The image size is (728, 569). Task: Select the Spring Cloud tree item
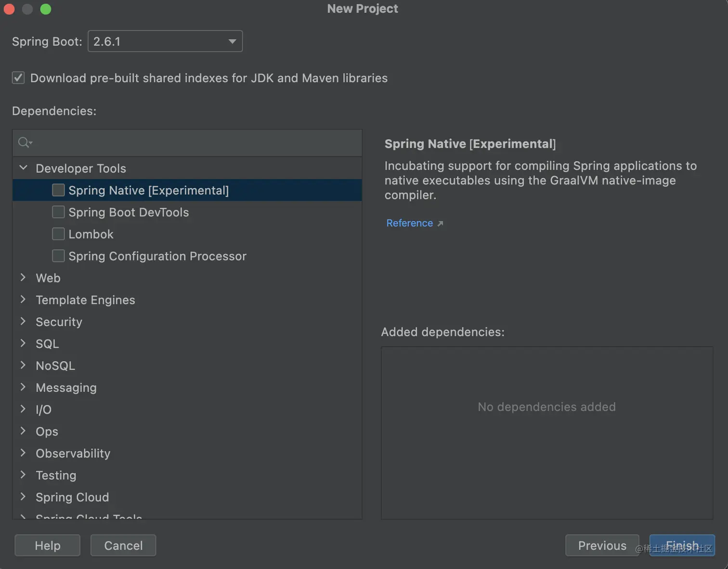(x=72, y=497)
